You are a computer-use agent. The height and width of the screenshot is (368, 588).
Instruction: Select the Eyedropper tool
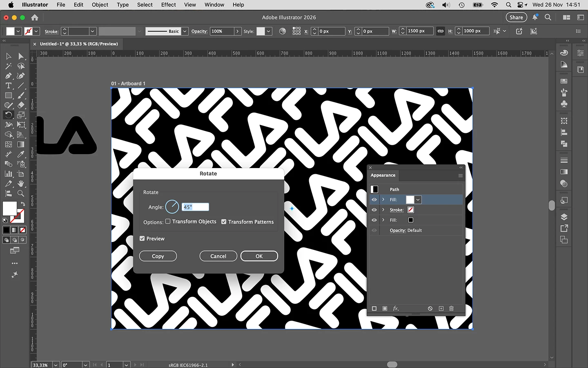click(21, 154)
